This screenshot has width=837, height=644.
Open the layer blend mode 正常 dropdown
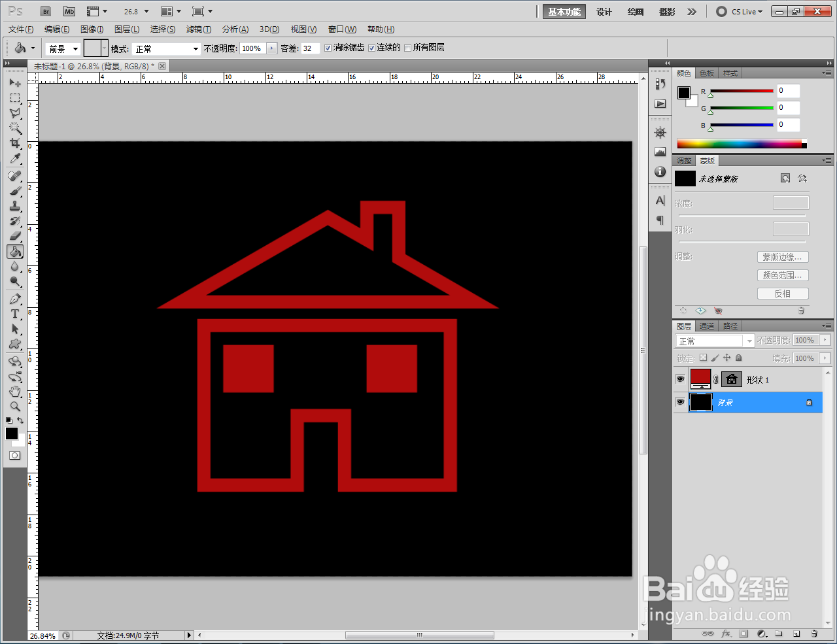point(715,341)
